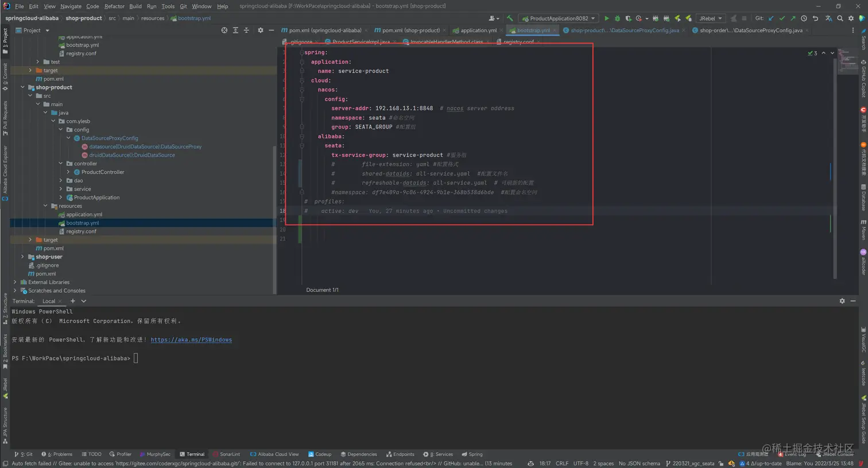Screen dimensions: 868x468
Task: Open the Event Log panel
Action: click(792, 454)
